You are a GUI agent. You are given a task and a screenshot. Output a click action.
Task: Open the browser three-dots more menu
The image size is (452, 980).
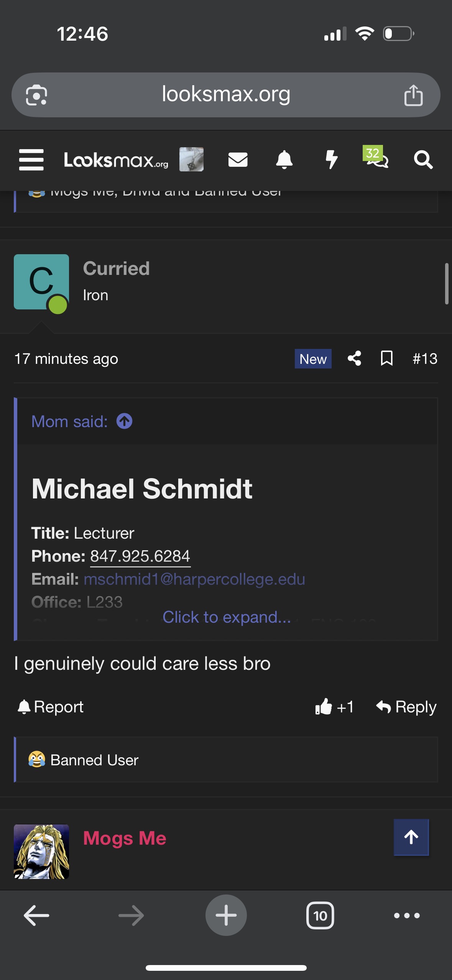pos(407,915)
